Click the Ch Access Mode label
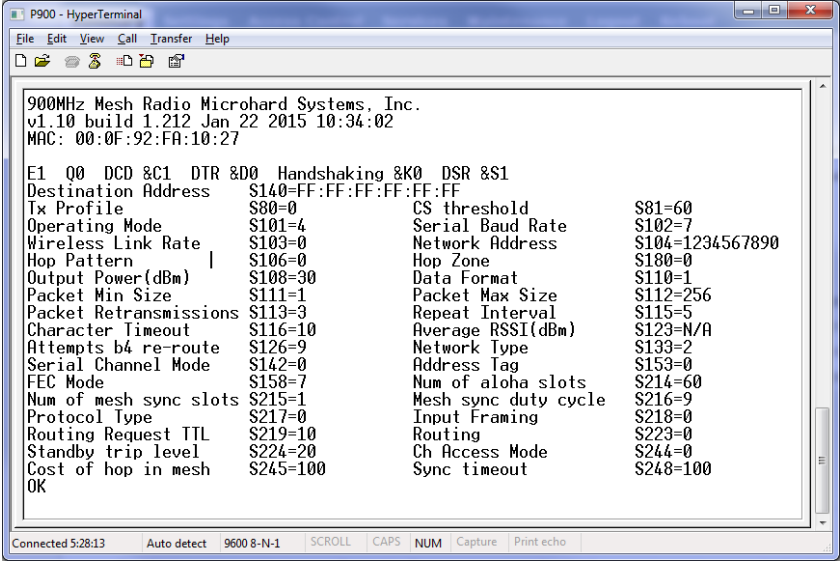Screen dimensions: 840x561 pos(480,452)
